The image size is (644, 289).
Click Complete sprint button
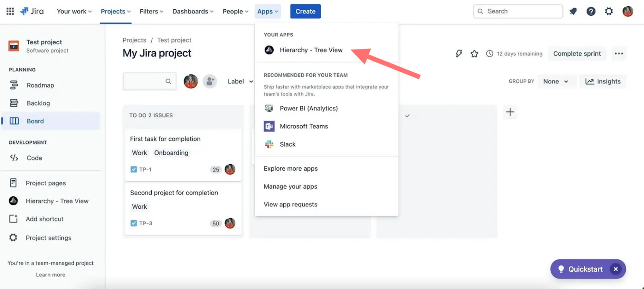pos(577,54)
